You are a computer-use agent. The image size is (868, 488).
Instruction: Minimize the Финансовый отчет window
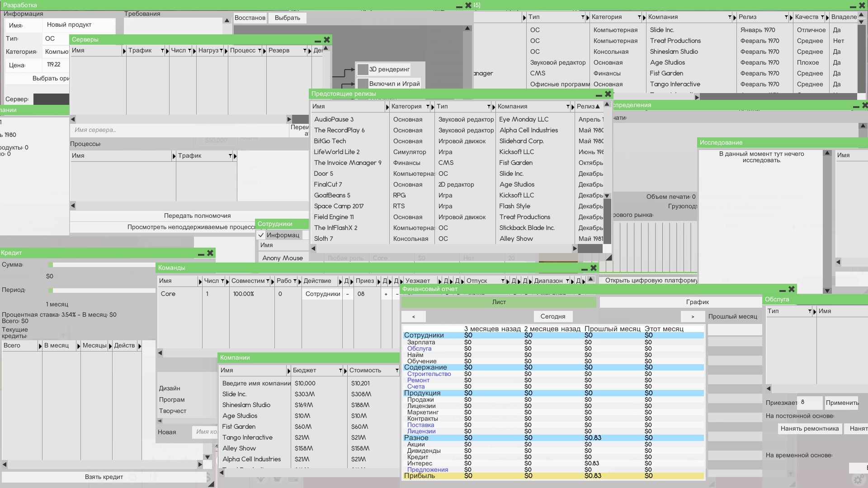[x=782, y=291]
